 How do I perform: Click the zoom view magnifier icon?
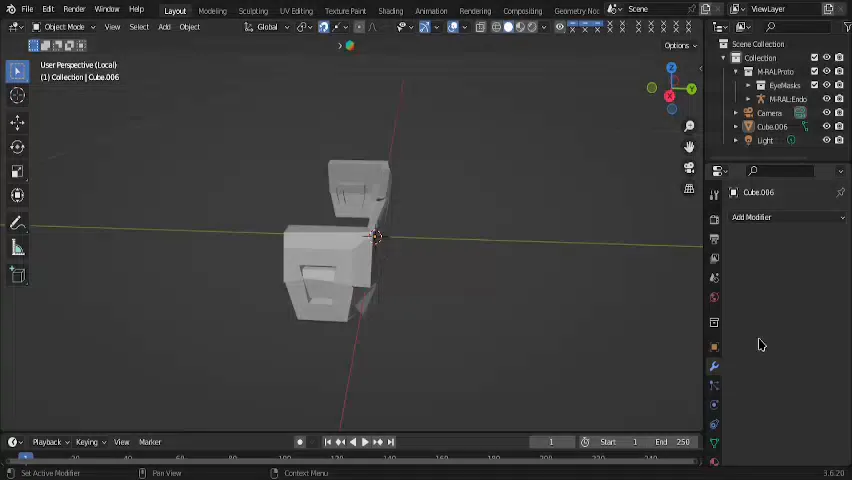click(689, 126)
